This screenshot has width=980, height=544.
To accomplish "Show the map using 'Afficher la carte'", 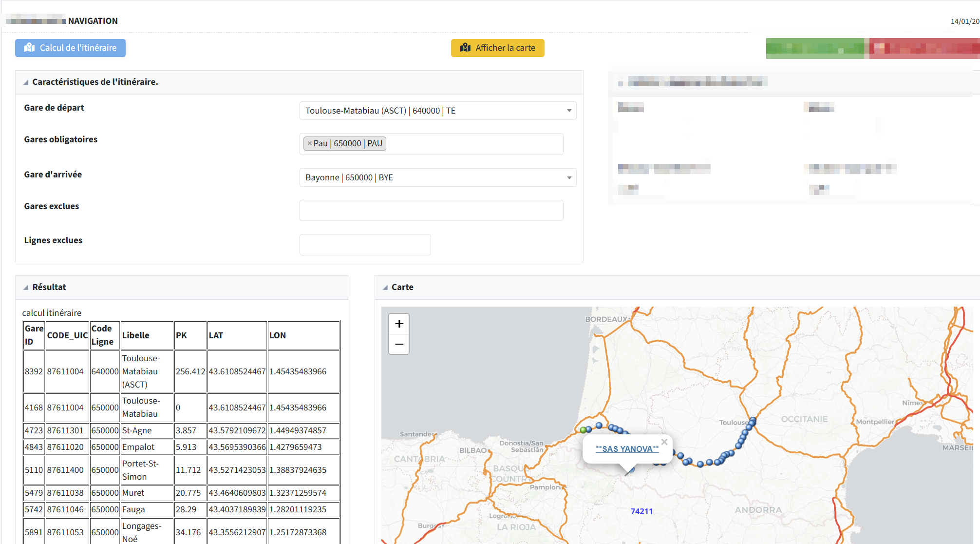I will (497, 48).
